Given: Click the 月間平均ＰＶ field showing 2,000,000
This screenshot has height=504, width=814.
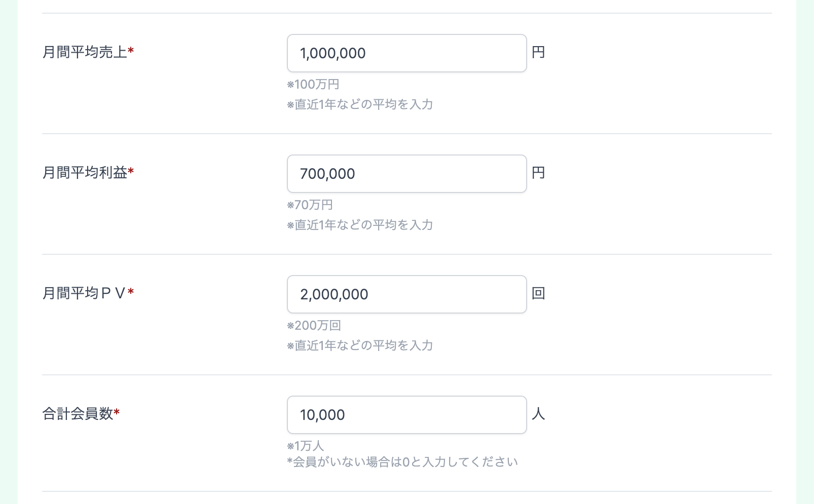Looking at the screenshot, I should point(406,294).
